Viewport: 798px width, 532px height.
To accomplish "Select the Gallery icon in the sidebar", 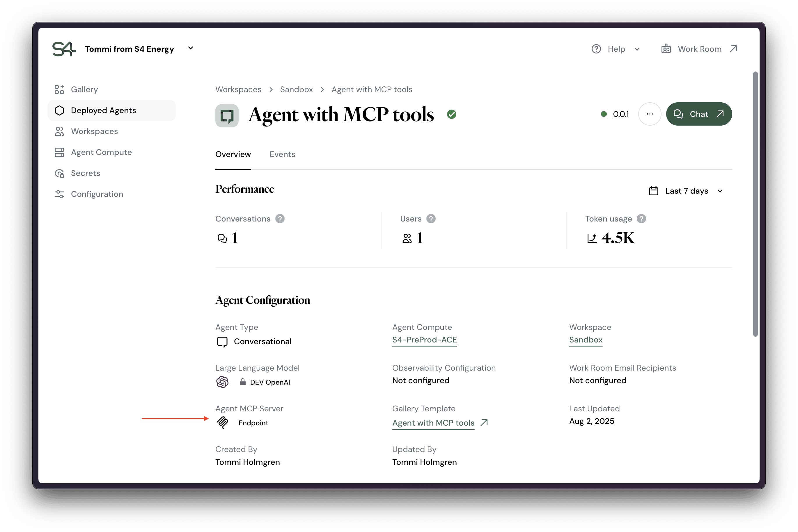I will [x=60, y=89].
